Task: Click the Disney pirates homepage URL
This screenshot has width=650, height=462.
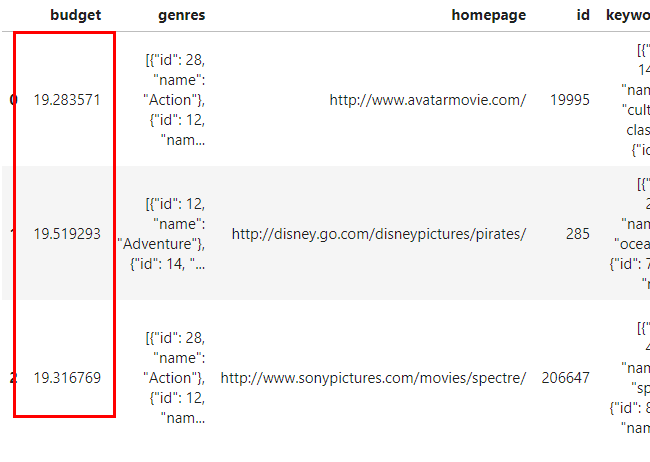Action: coord(378,234)
